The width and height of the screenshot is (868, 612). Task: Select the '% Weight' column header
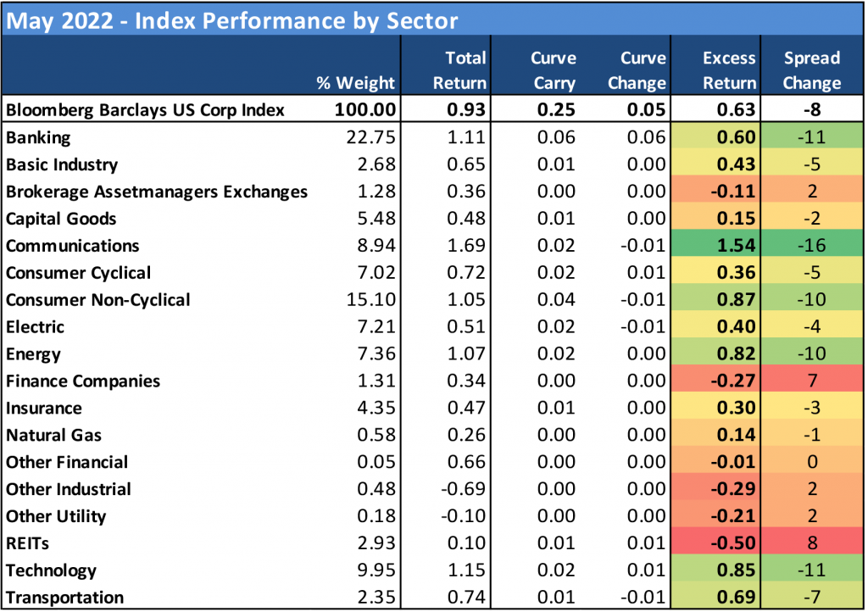click(x=355, y=83)
